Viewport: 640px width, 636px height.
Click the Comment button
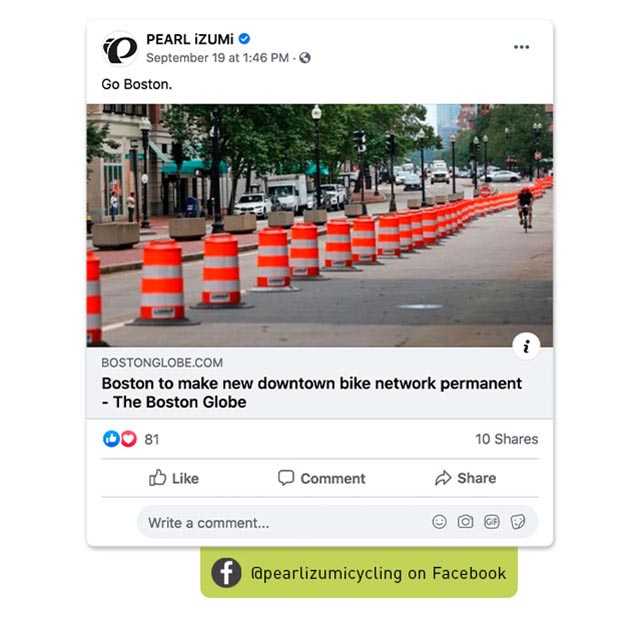click(x=322, y=478)
